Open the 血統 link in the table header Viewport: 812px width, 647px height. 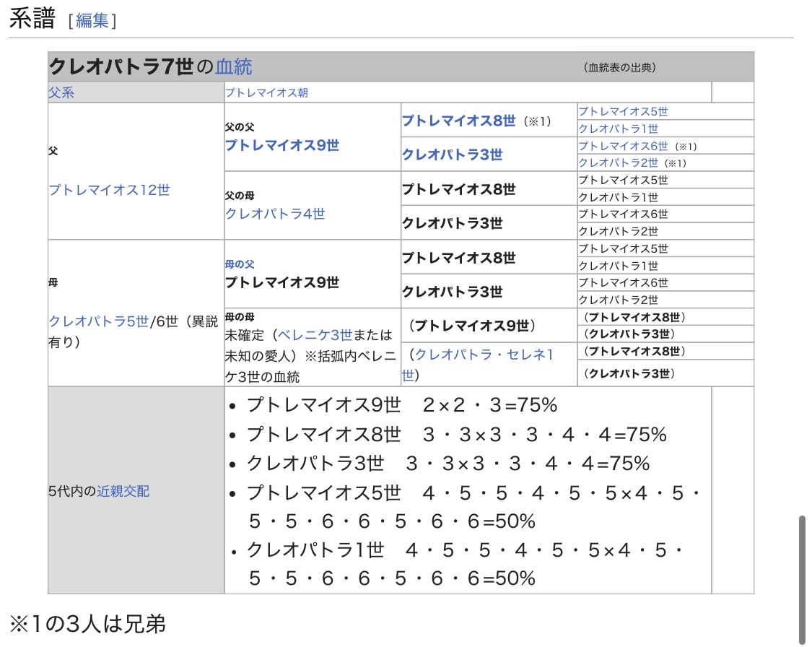coord(234,67)
